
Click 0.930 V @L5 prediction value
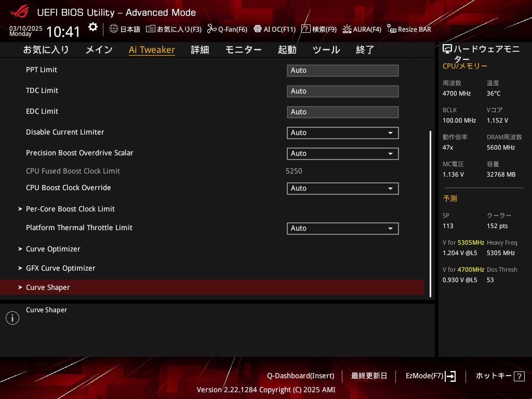click(x=460, y=280)
